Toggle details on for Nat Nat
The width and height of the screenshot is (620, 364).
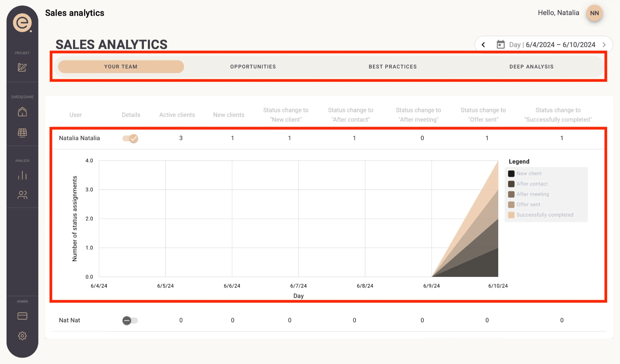click(130, 320)
